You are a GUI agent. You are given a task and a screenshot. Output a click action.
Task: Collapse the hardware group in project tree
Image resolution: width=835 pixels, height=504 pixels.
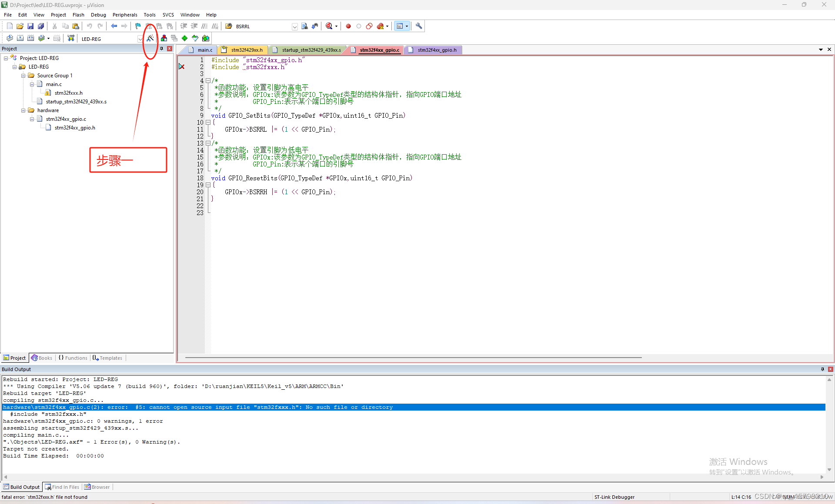point(23,110)
